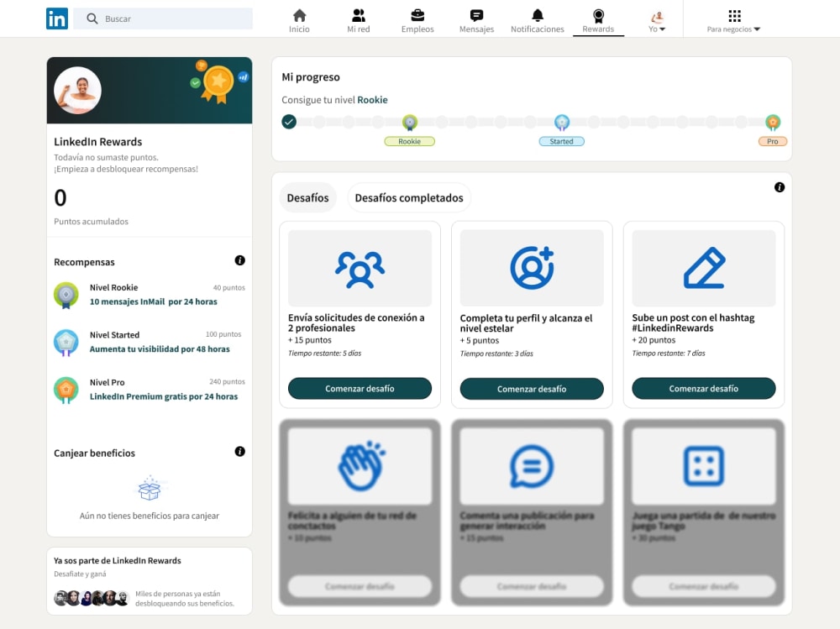Start the connection requests challenge

pos(360,389)
